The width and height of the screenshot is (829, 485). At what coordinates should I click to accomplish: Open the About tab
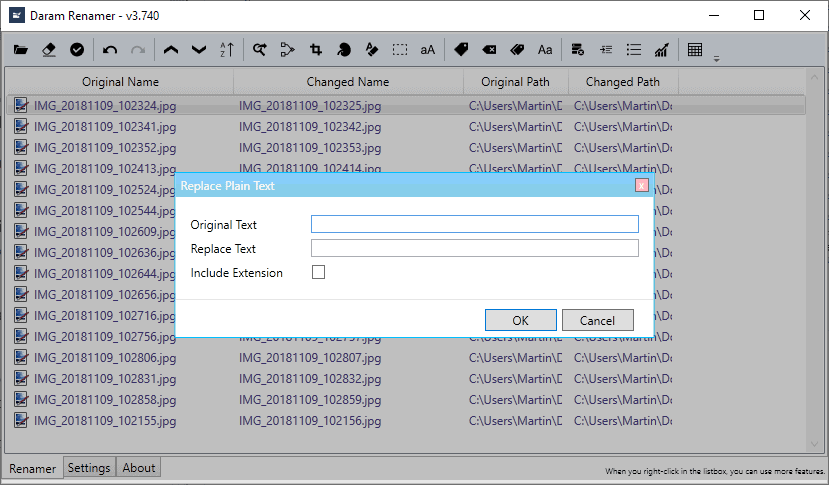point(139,468)
